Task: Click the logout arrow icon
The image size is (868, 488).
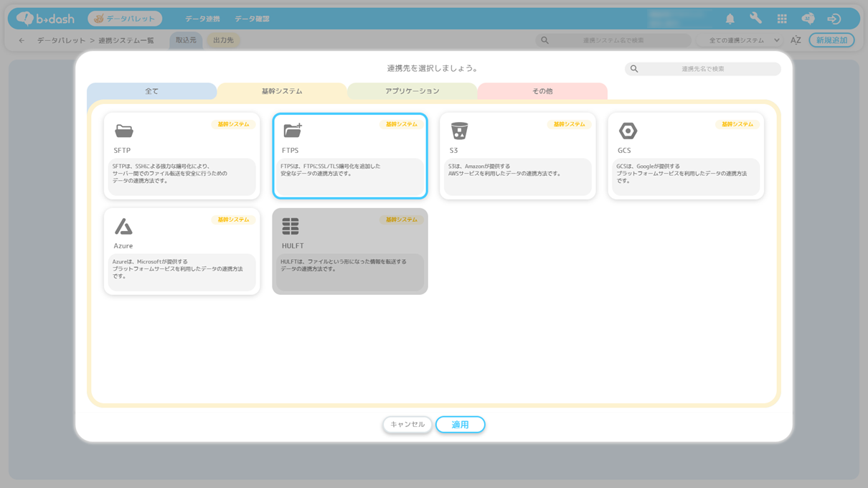Action: (834, 19)
